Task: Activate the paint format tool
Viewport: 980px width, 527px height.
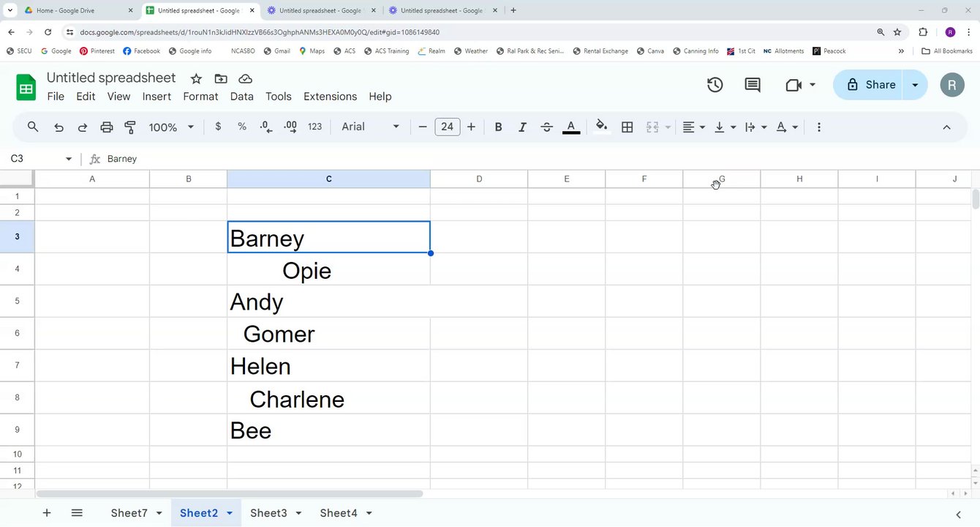Action: point(130,127)
